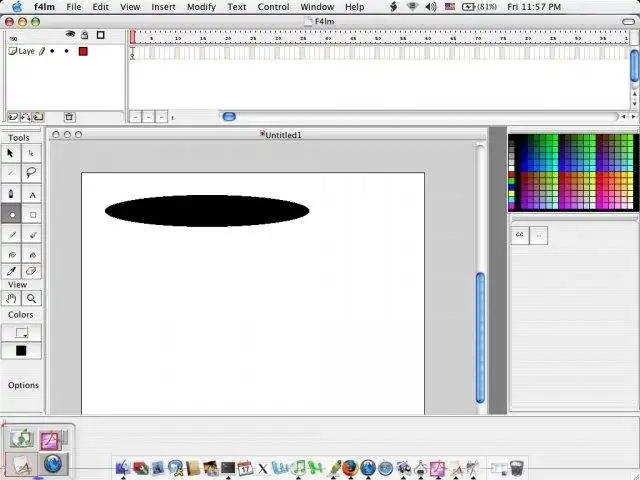Viewport: 640px width, 480px height.
Task: Open the Insert menu
Action: coord(163,7)
